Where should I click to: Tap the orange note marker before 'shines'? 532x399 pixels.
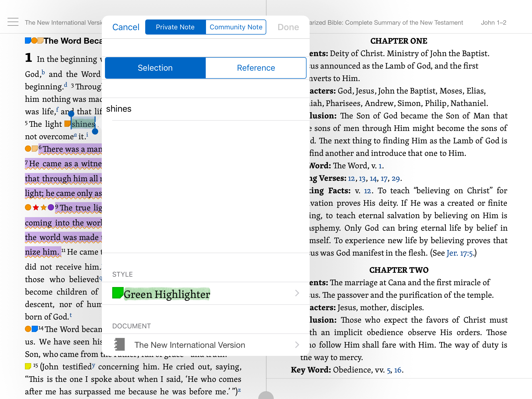click(67, 124)
